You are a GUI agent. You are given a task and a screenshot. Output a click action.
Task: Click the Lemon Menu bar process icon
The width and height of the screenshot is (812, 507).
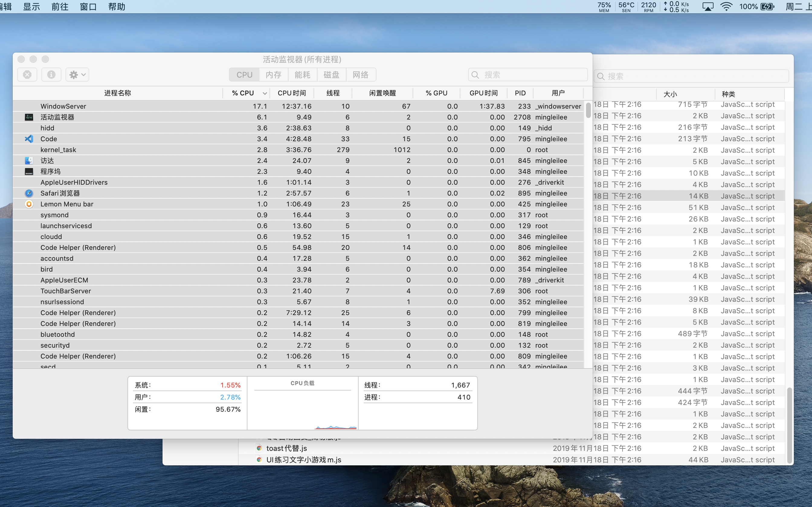(x=29, y=204)
